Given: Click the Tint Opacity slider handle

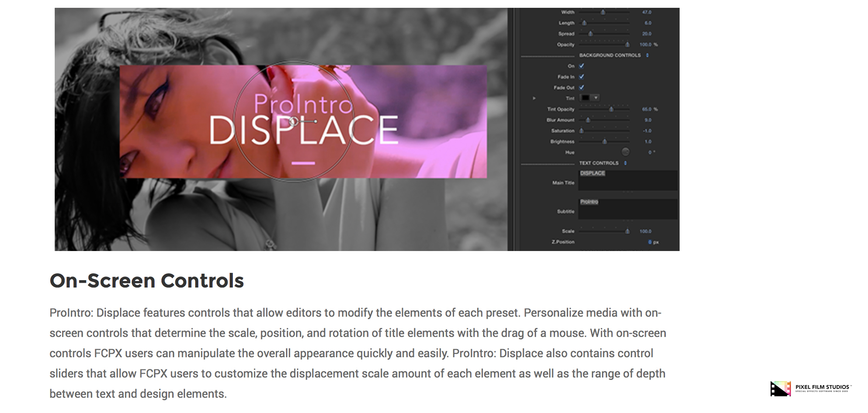Looking at the screenshot, I should point(611,109).
